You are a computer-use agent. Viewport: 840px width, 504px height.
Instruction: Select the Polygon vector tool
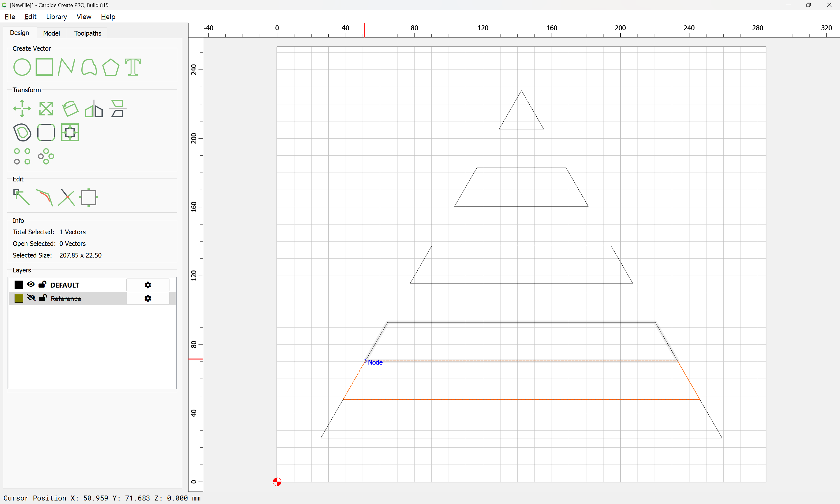click(x=111, y=67)
